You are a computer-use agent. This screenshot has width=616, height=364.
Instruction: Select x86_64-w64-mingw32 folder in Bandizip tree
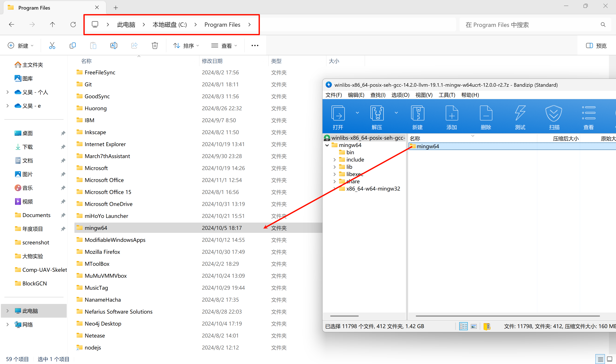pyautogui.click(x=370, y=189)
